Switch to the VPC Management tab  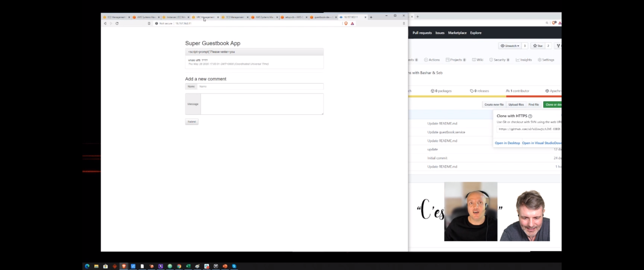click(x=205, y=17)
